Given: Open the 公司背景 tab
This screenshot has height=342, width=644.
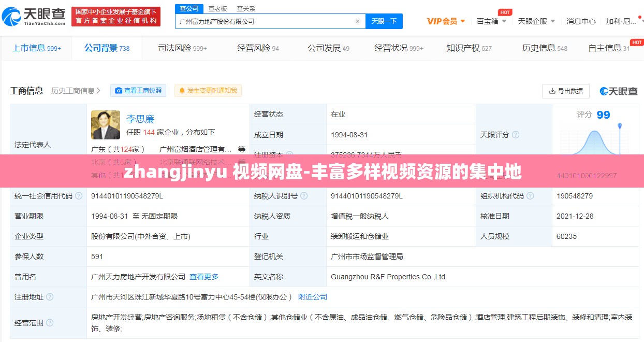Looking at the screenshot, I should [x=107, y=48].
